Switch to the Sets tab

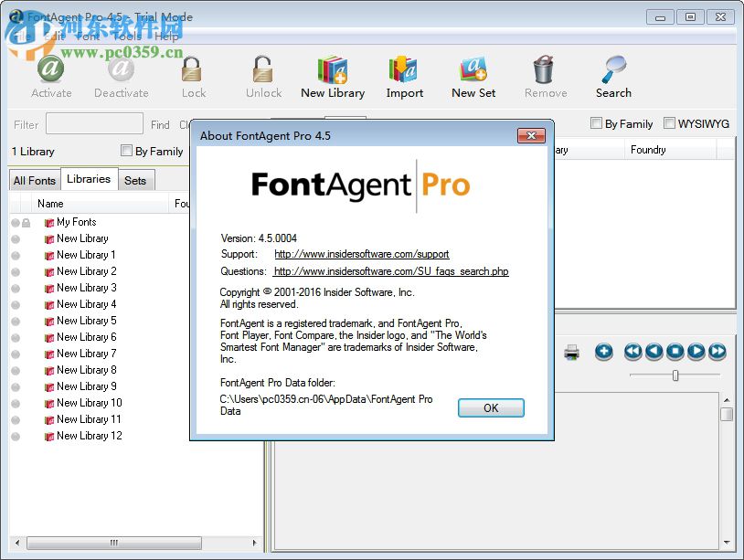(135, 180)
